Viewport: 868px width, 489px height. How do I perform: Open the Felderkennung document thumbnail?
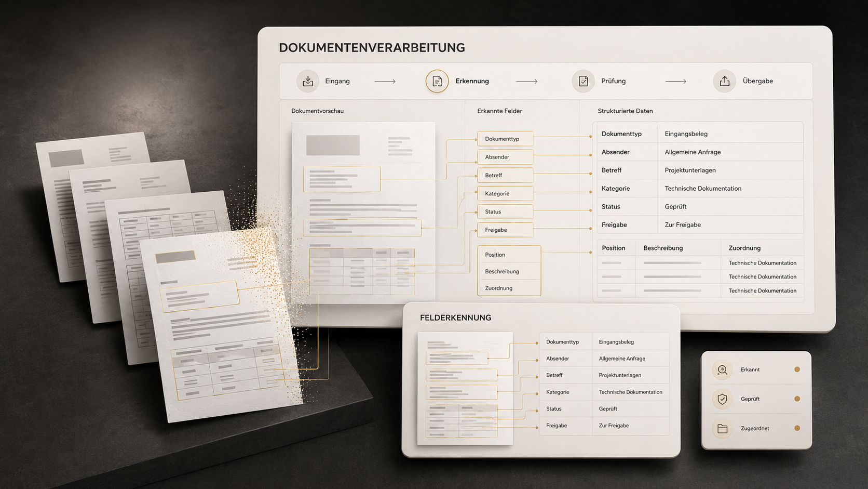[465, 388]
